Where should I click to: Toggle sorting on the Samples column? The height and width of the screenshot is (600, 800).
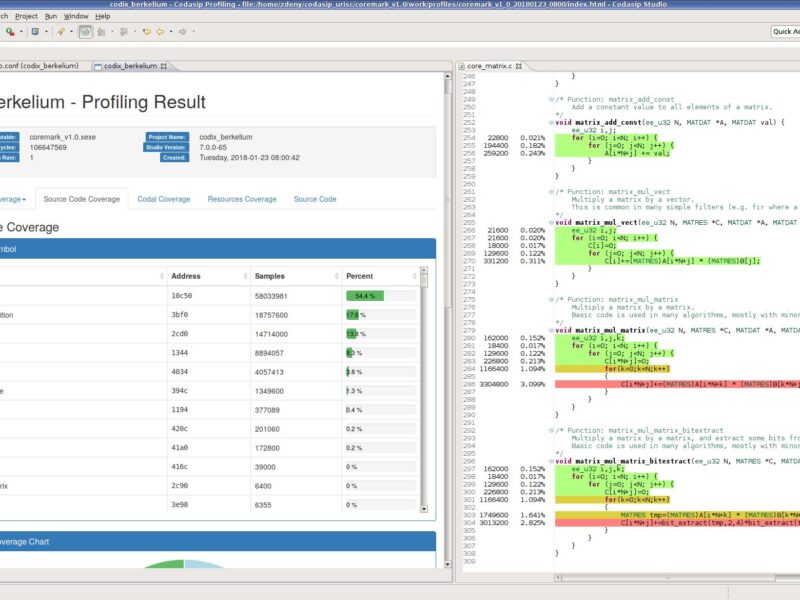[x=270, y=274]
